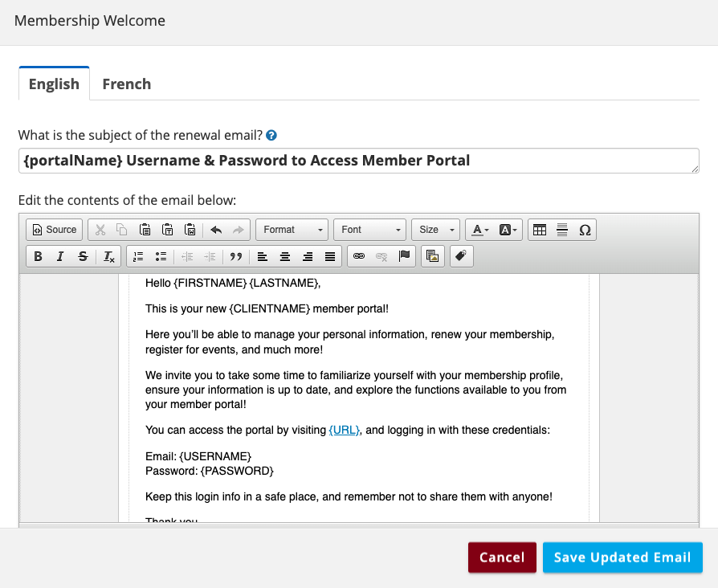The image size is (718, 588).
Task: Insert a table
Action: click(x=540, y=230)
